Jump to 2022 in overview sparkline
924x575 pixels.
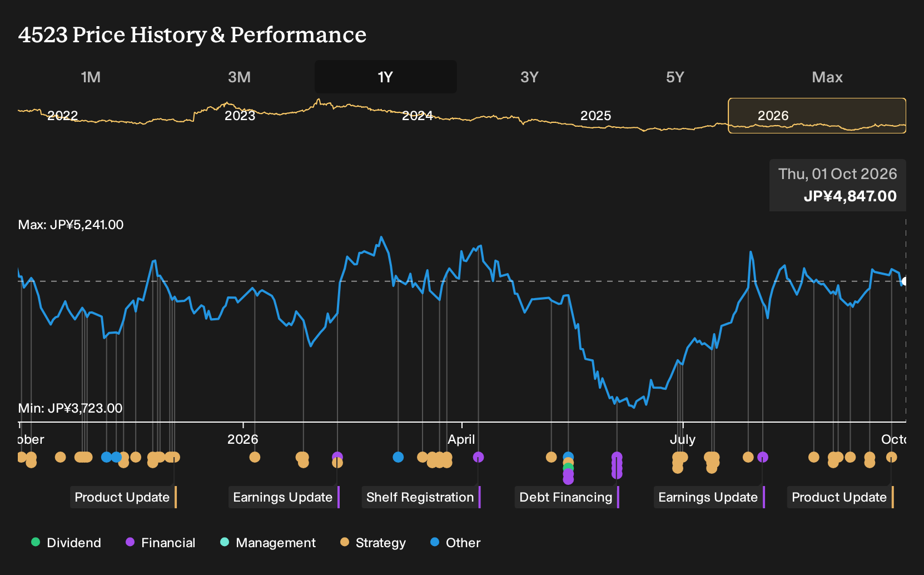(62, 116)
